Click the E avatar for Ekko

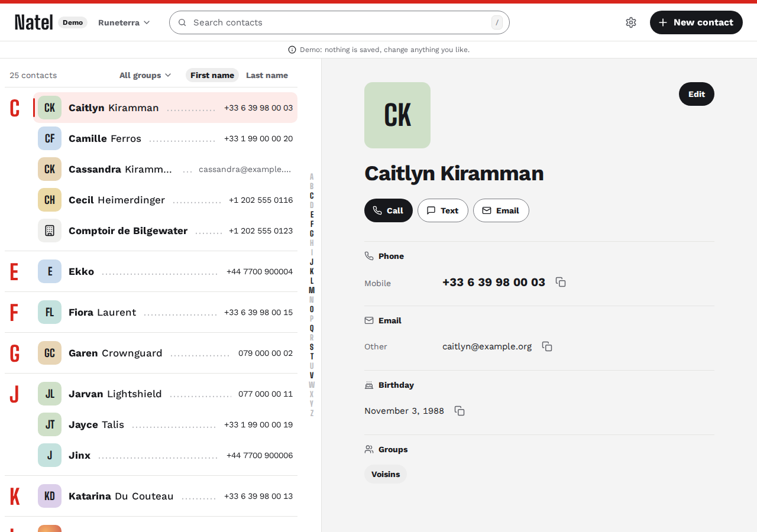(x=50, y=271)
